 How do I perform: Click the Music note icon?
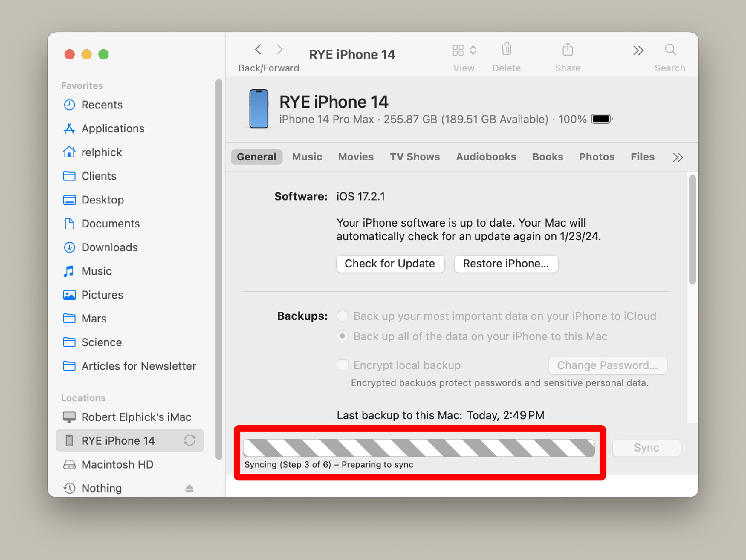coord(69,271)
